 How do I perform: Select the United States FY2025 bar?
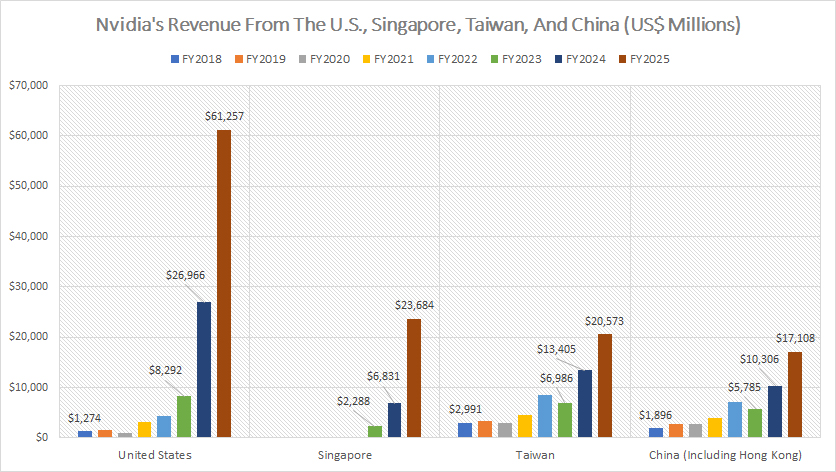(224, 283)
